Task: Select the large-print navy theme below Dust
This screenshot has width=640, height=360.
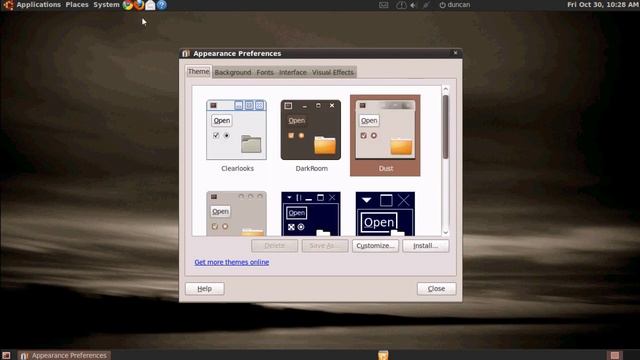Action: coord(385,213)
